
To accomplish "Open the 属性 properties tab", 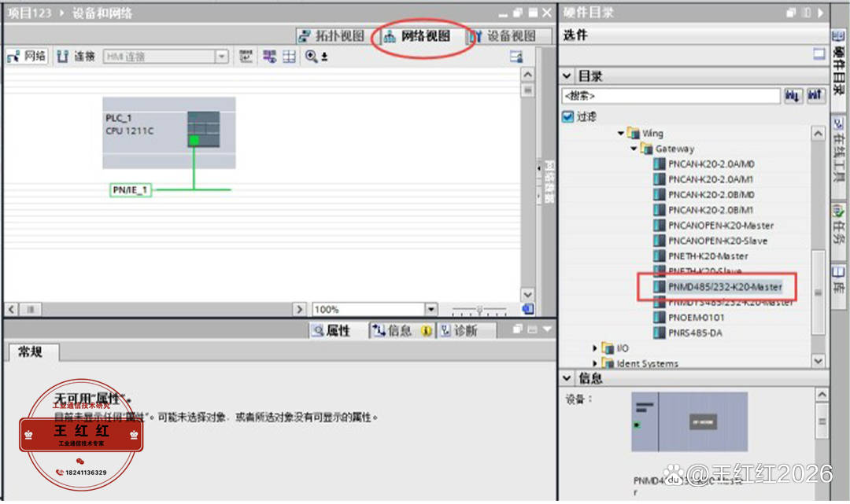I will coord(331,331).
